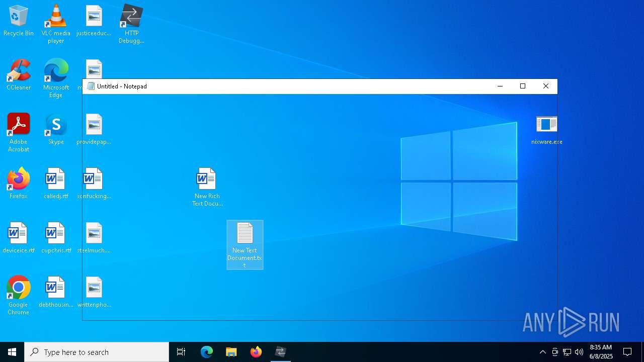644x362 pixels.
Task: Open Firefox from the taskbar
Action: pyautogui.click(x=256, y=352)
